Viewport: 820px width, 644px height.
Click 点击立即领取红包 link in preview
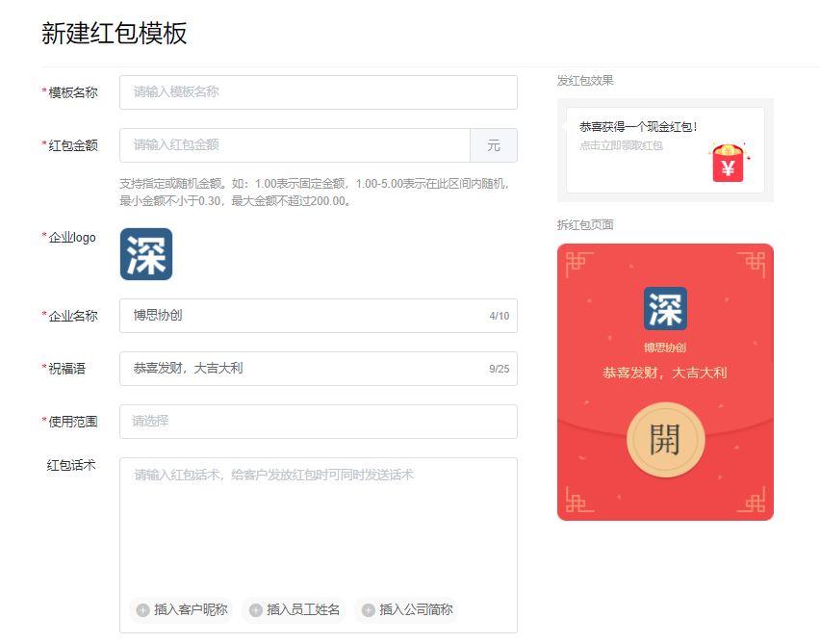621,145
